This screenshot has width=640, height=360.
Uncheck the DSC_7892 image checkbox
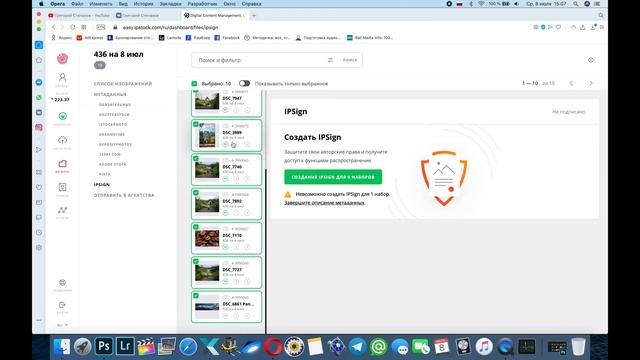(x=196, y=193)
